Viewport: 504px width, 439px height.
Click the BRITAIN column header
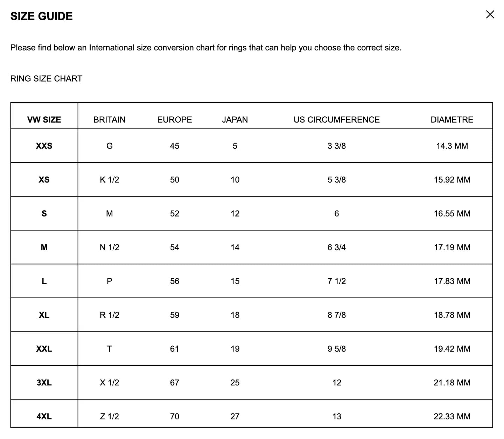pos(110,119)
